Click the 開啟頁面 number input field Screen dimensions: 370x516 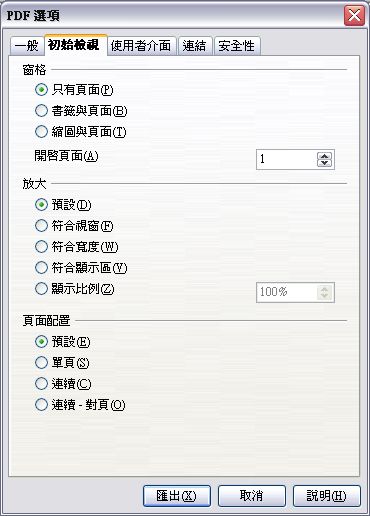pos(287,159)
